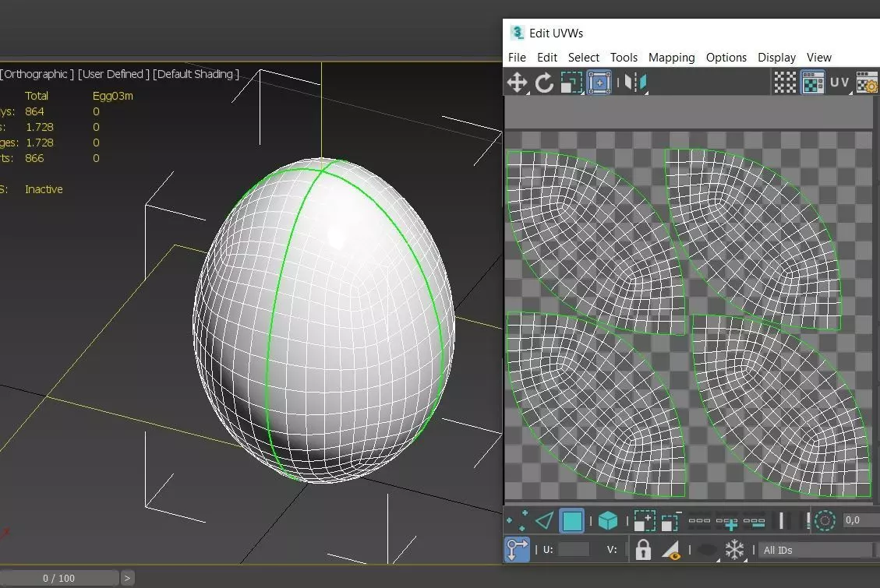
Task: Click the 0 / 100 time slider
Action: pyautogui.click(x=59, y=578)
